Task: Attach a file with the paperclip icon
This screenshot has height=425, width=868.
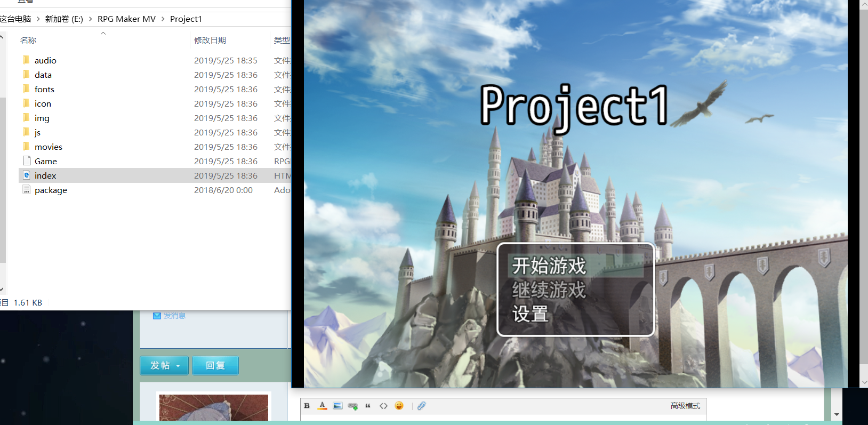Action: (x=421, y=406)
